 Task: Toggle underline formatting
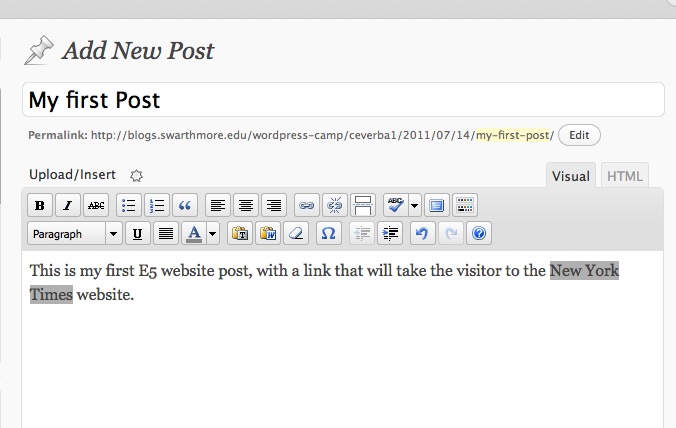pyautogui.click(x=138, y=234)
